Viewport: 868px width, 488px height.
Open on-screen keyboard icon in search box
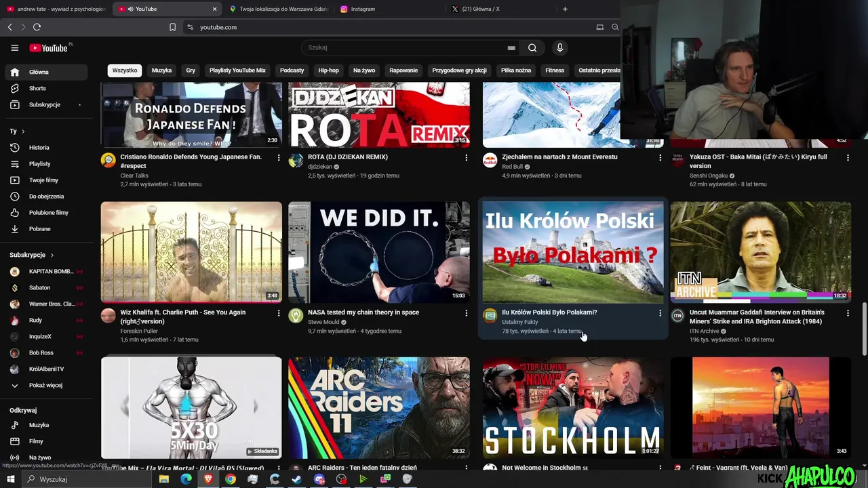click(511, 48)
